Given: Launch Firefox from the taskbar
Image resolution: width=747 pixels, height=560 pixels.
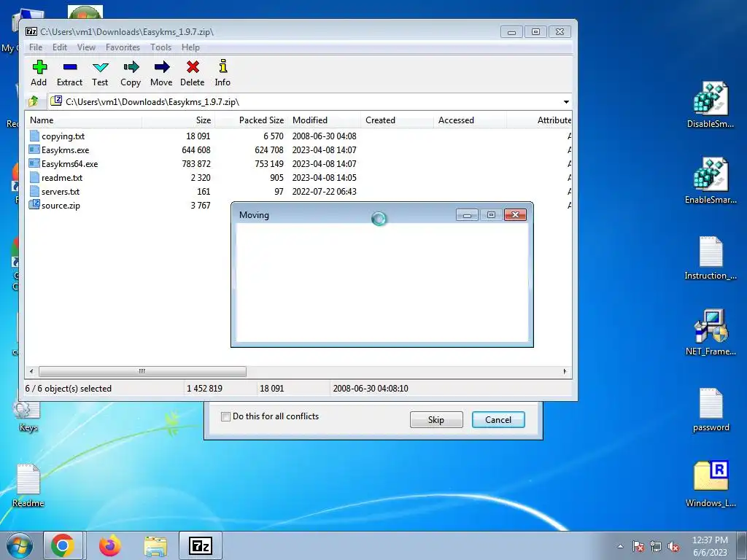Looking at the screenshot, I should point(110,545).
